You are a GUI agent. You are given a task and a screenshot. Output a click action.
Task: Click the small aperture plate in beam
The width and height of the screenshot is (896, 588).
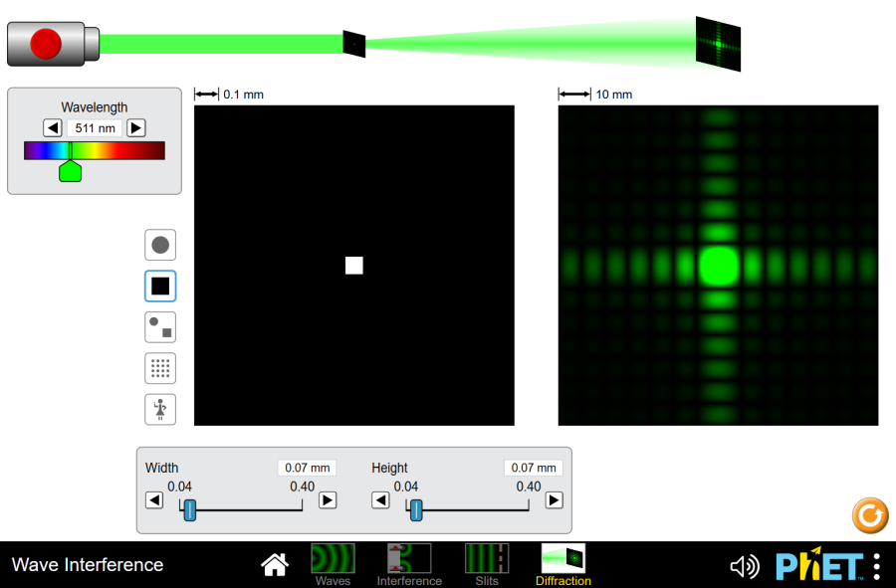pos(354,44)
